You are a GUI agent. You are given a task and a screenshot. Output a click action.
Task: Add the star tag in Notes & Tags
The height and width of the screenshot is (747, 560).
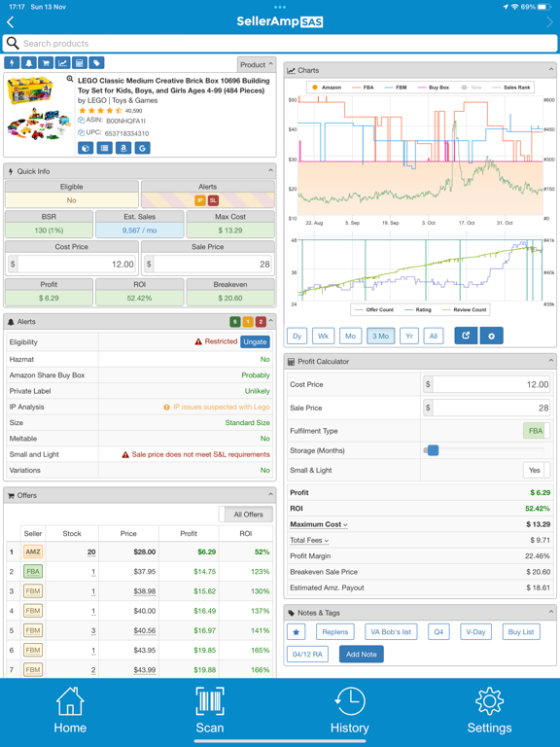pyautogui.click(x=297, y=632)
